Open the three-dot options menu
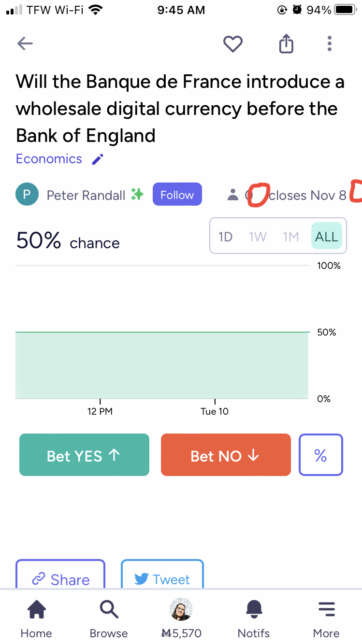This screenshot has width=362, height=644. click(x=329, y=43)
